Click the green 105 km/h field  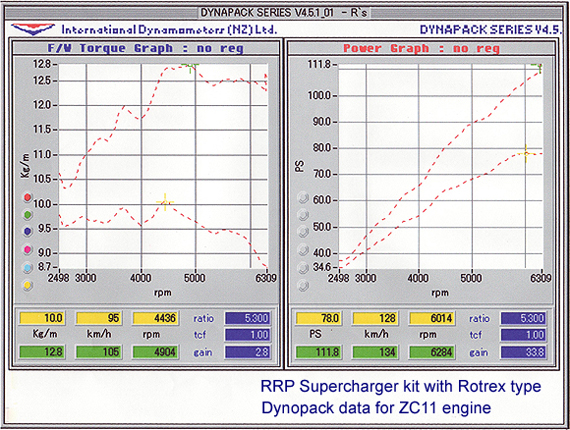(x=98, y=352)
